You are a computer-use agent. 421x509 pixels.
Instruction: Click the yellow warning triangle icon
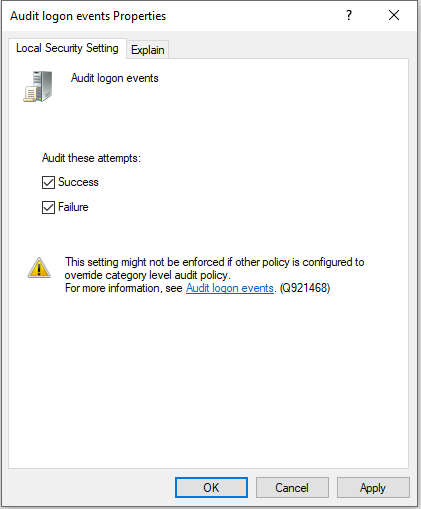click(x=39, y=268)
